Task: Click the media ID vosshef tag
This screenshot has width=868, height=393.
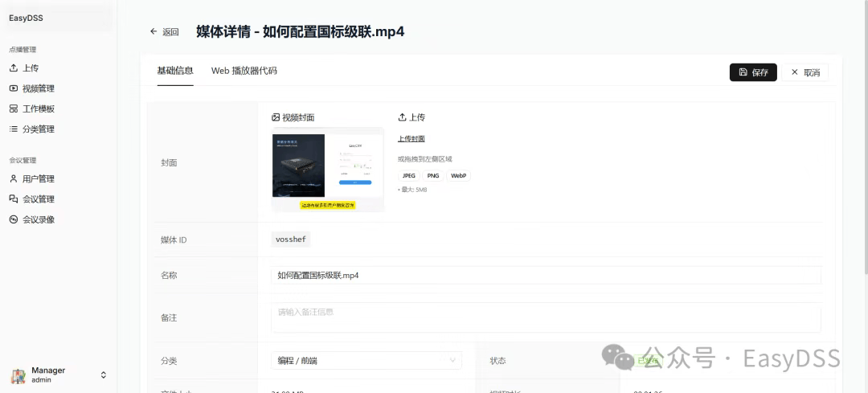Action: (x=292, y=239)
